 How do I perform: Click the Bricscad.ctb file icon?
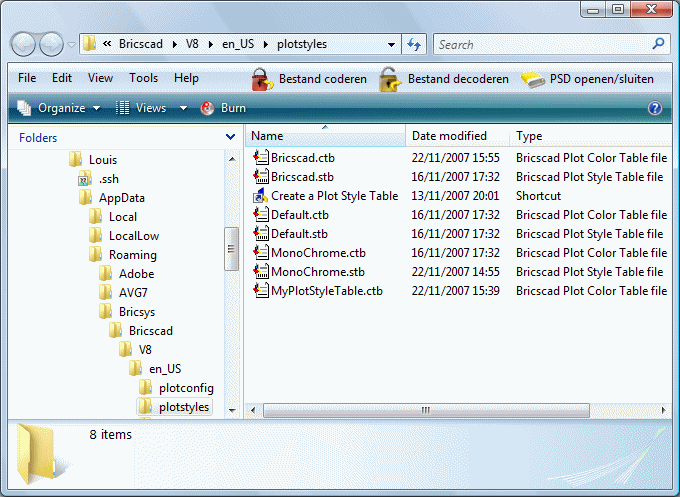[261, 157]
